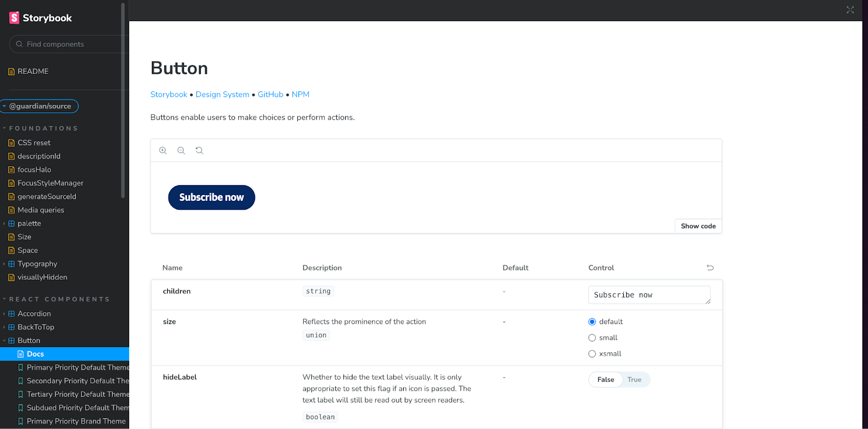Exit full screen with the top-right icon
This screenshot has height=429, width=868.
click(x=850, y=10)
